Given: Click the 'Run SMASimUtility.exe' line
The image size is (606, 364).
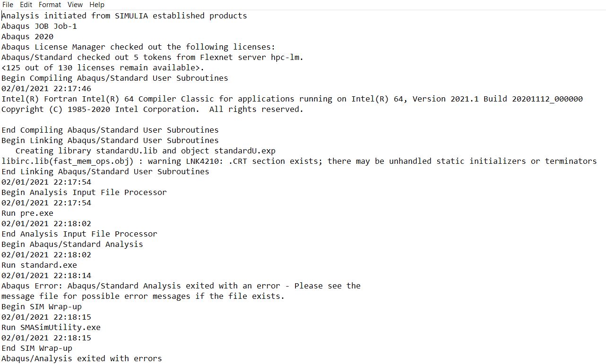Looking at the screenshot, I should 51,328.
